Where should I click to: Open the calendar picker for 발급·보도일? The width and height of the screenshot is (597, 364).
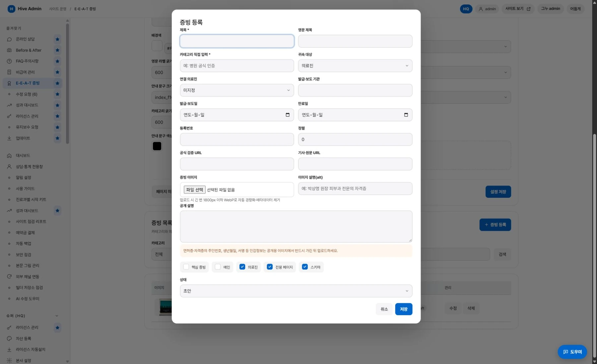(x=288, y=115)
